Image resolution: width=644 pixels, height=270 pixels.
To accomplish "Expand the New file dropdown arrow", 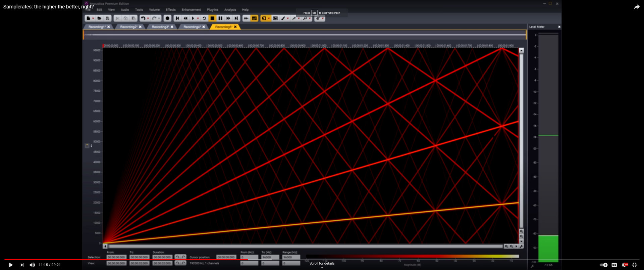I will [93, 18].
